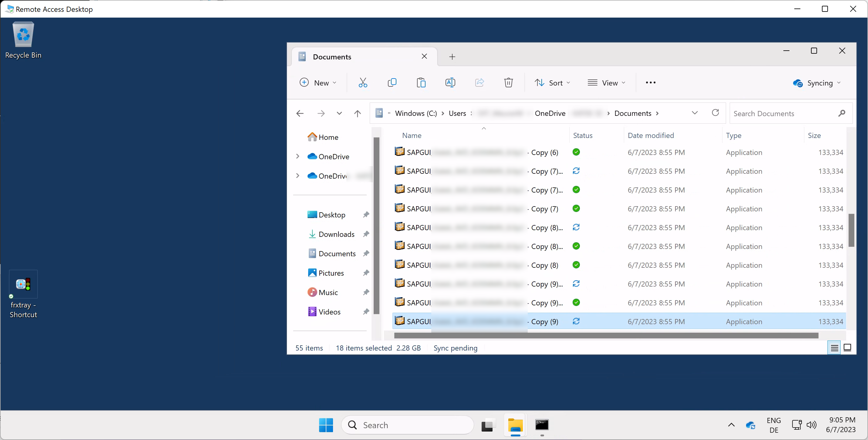868x440 pixels.
Task: Click the Rename icon in toolbar
Action: 450,82
